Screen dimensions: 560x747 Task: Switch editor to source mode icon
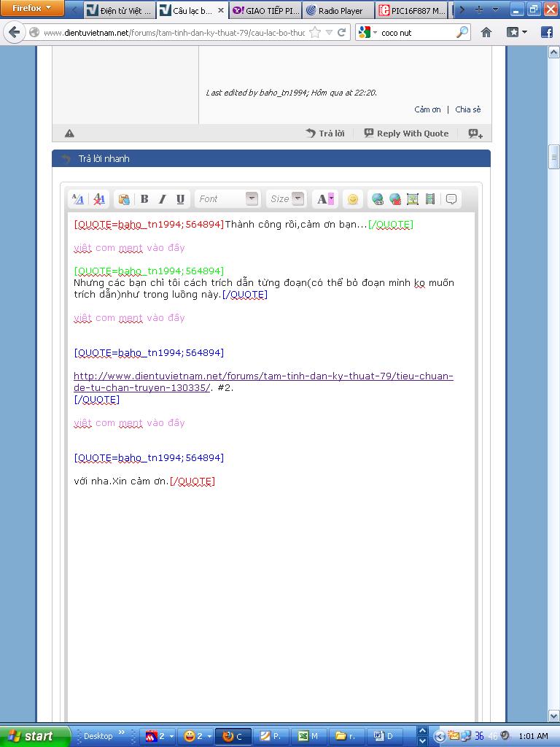78,199
